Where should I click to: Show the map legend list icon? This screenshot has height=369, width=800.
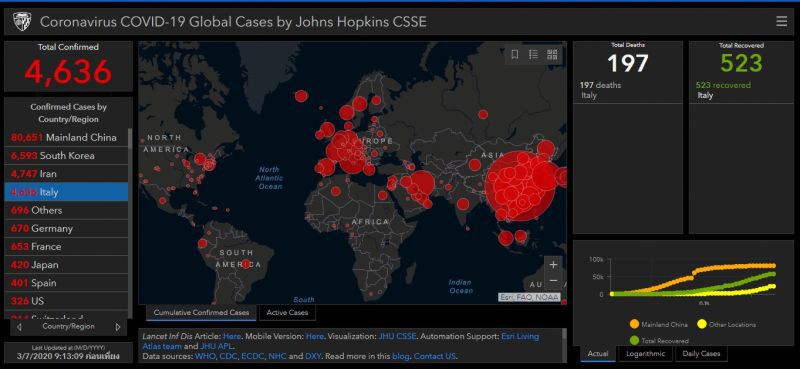coord(533,55)
